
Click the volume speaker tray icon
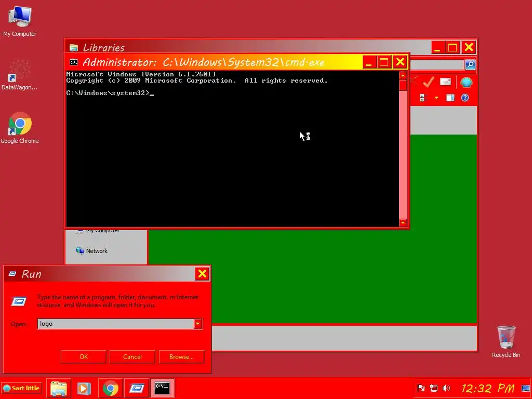(446, 388)
